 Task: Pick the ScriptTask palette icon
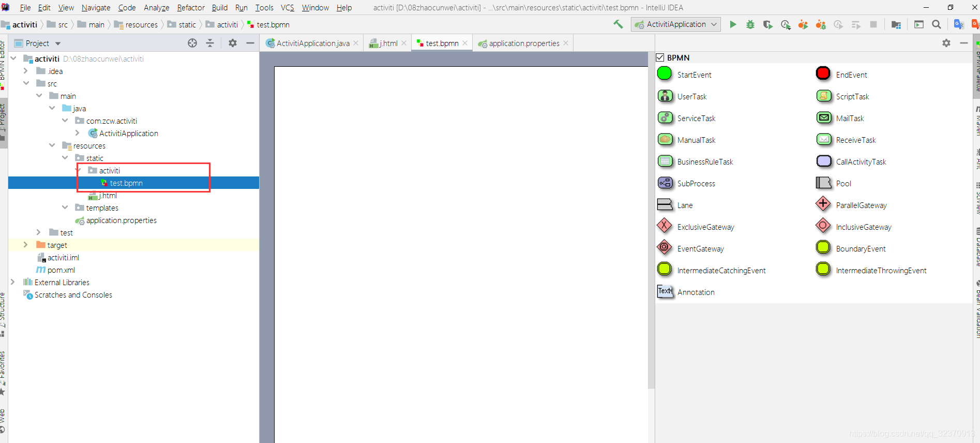click(824, 96)
